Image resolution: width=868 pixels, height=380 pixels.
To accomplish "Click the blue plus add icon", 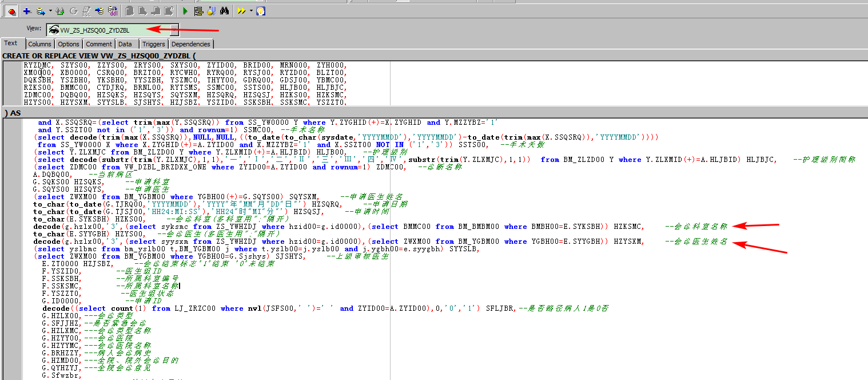I will pos(26,11).
